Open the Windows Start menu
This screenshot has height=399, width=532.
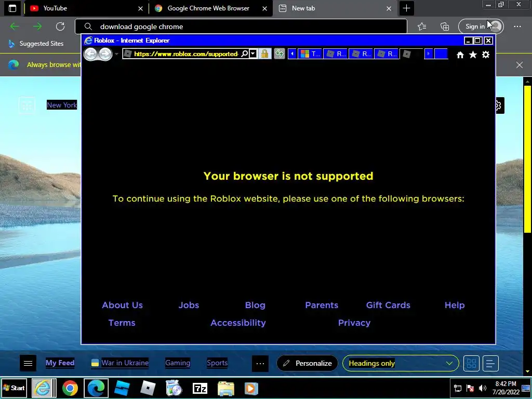coord(14,388)
